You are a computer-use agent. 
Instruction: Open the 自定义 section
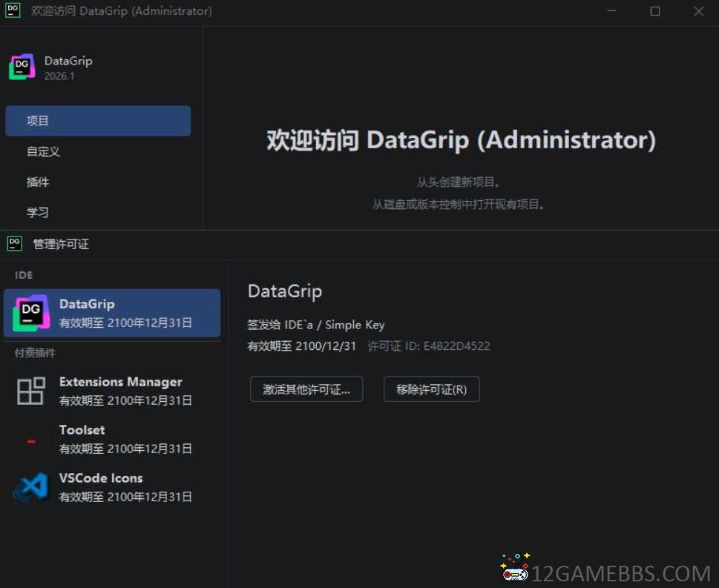(43, 151)
